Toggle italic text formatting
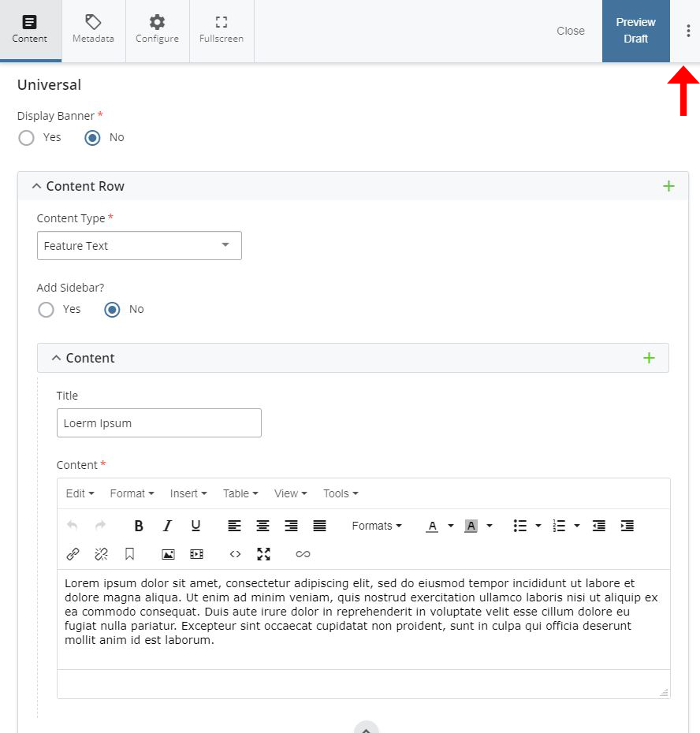This screenshot has height=733, width=700. (x=167, y=526)
